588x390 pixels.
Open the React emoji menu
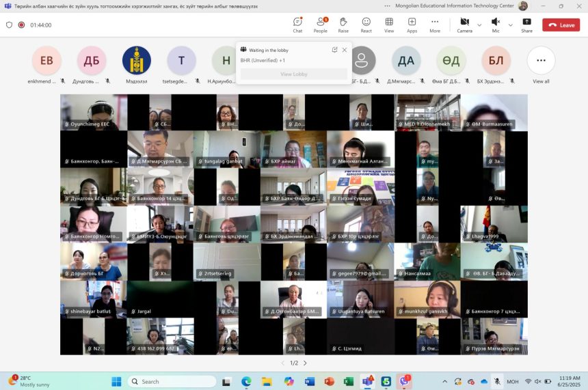(366, 25)
